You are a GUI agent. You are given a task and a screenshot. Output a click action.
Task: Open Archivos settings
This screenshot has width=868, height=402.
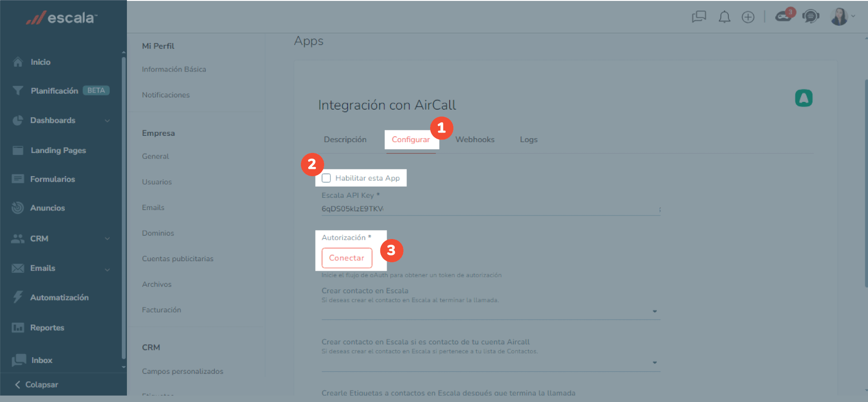[157, 284]
